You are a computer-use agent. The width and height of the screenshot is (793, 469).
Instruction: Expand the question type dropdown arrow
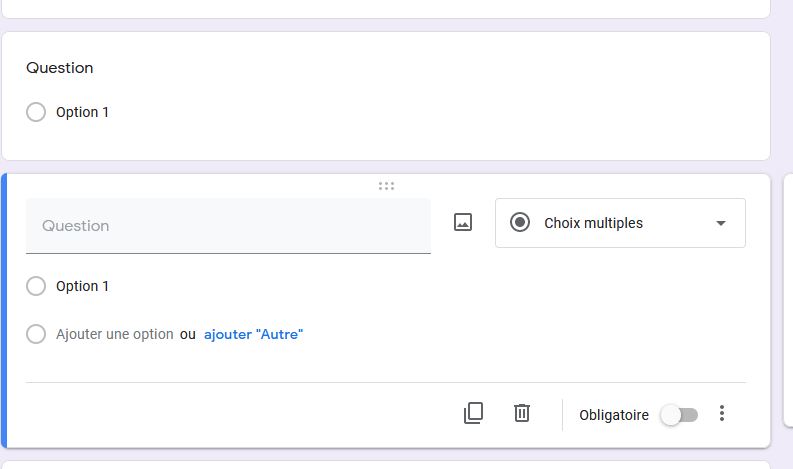pyautogui.click(x=721, y=223)
